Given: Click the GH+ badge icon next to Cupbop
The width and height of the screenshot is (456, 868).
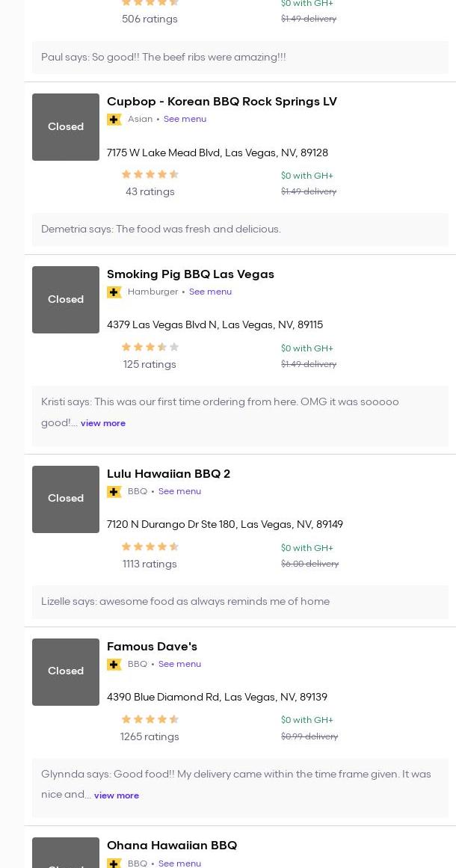Looking at the screenshot, I should pos(114,120).
